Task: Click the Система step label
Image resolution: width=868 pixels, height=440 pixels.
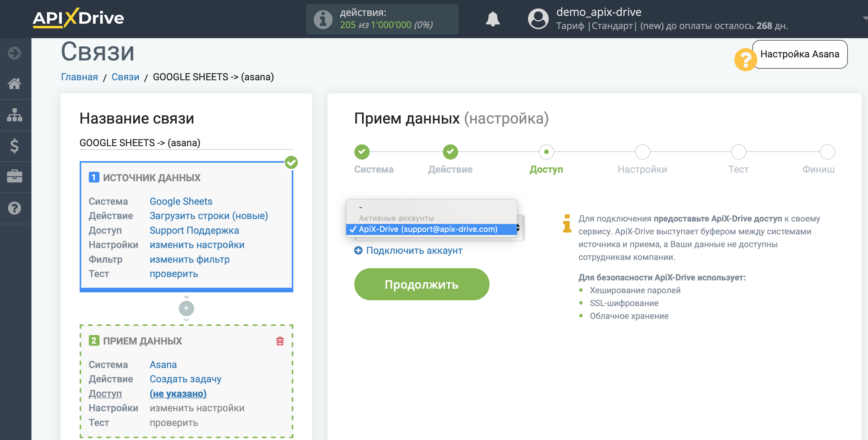Action: (373, 169)
